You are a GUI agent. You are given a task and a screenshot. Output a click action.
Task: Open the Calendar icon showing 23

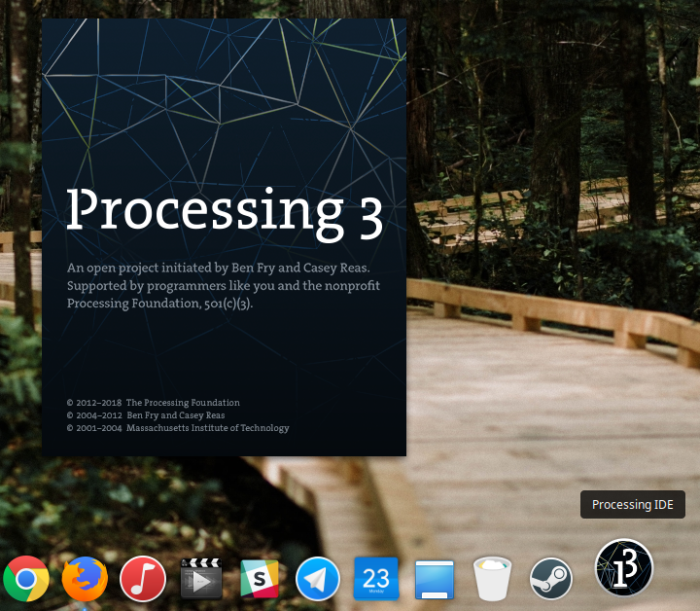(376, 578)
